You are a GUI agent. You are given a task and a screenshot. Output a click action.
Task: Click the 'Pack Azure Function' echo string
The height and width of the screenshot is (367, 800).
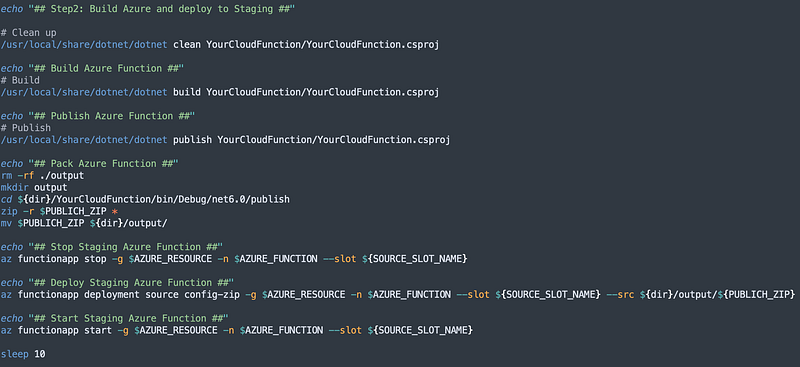(x=104, y=164)
